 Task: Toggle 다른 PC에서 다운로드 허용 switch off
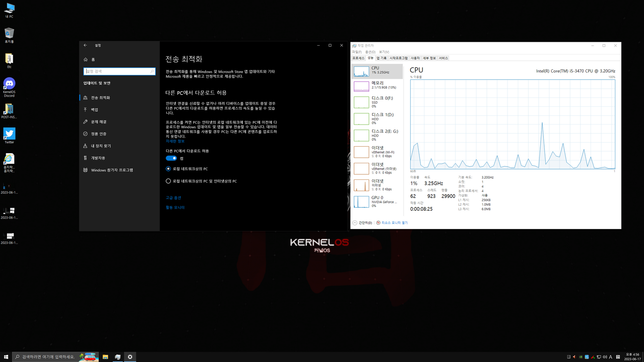tap(171, 158)
